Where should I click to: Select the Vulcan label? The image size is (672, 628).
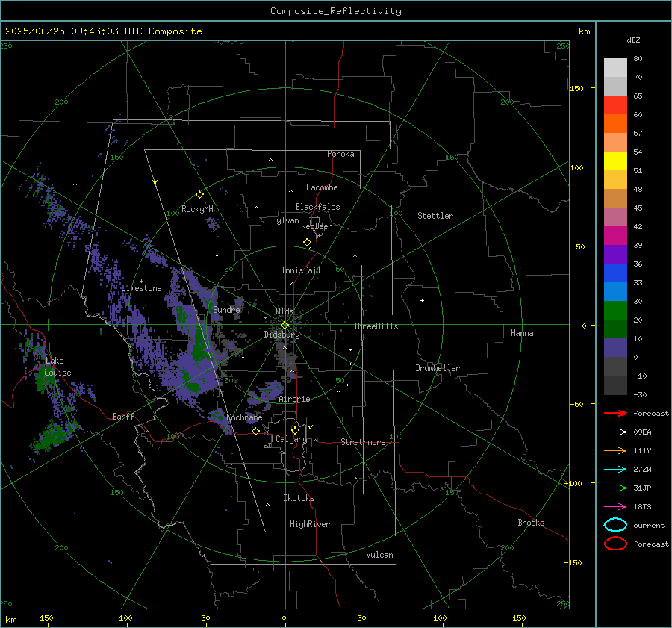coord(379,555)
